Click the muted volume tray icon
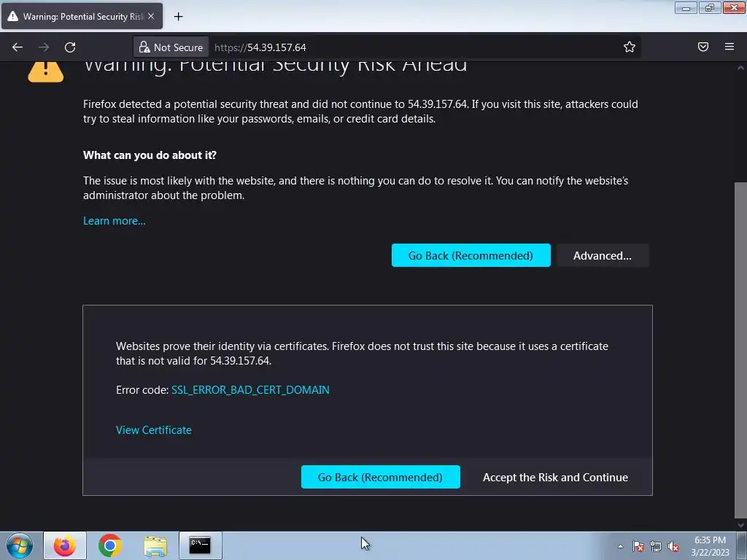The height and width of the screenshot is (560, 747). point(673,546)
